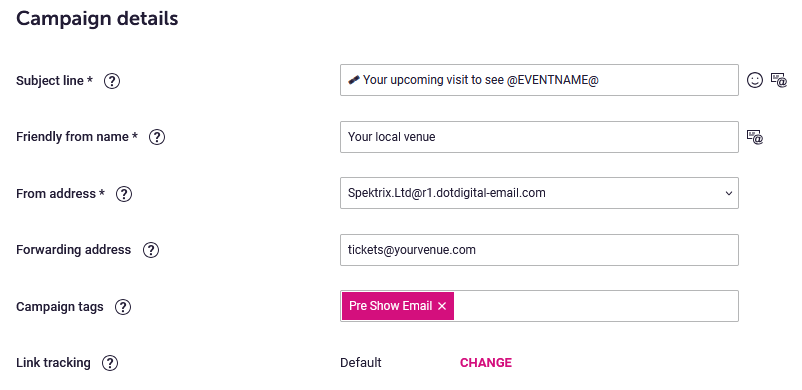Show help for Friendly from name

coord(157,137)
